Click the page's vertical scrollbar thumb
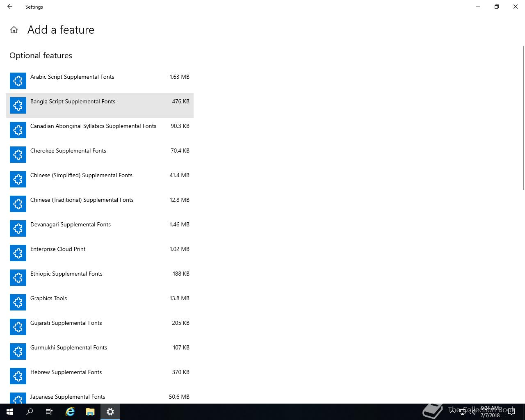The image size is (525, 420). [x=523, y=118]
